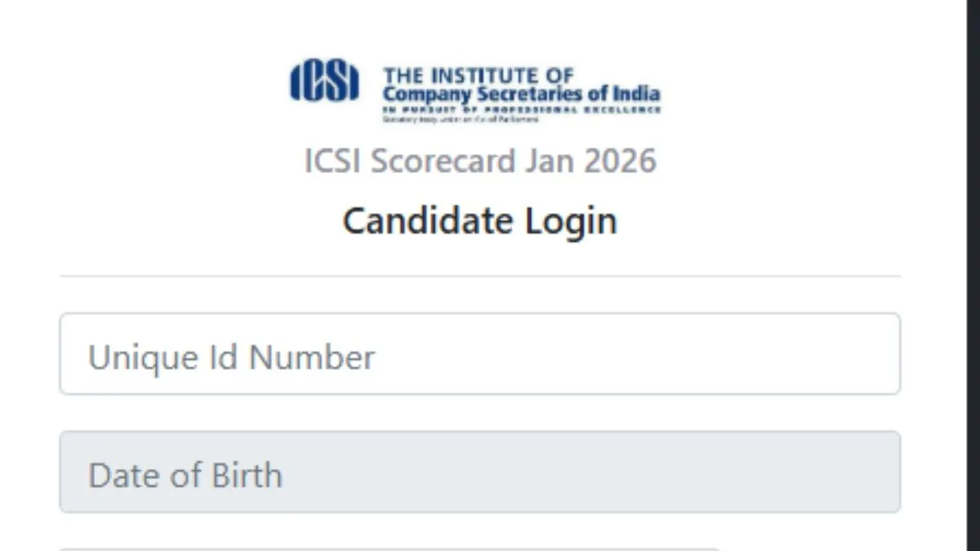
Task: Click the 'THE INSTITUTE OF' logo text
Action: [x=479, y=76]
